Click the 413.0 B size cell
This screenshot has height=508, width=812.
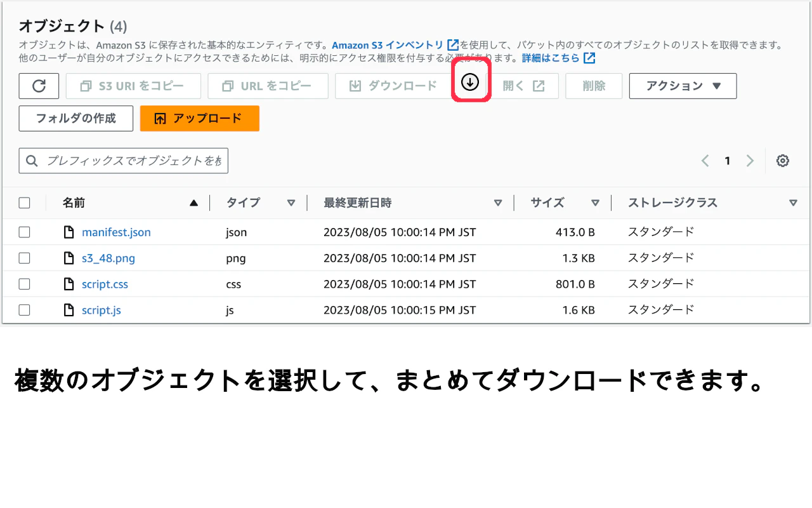(575, 232)
